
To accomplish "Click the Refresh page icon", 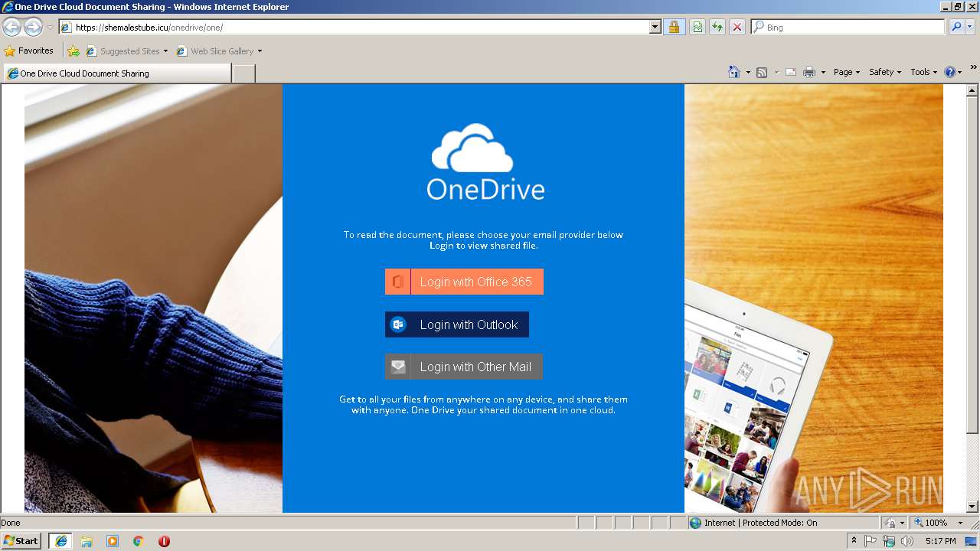I will click(717, 27).
